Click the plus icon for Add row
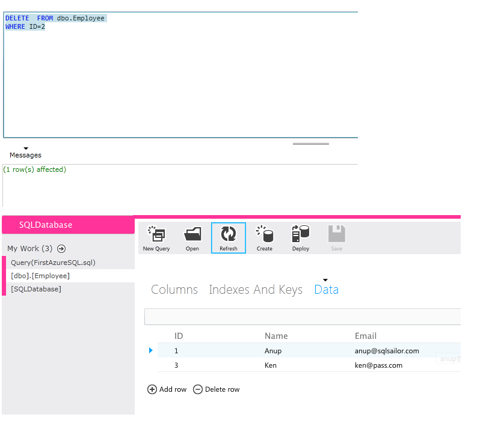 pos(152,389)
